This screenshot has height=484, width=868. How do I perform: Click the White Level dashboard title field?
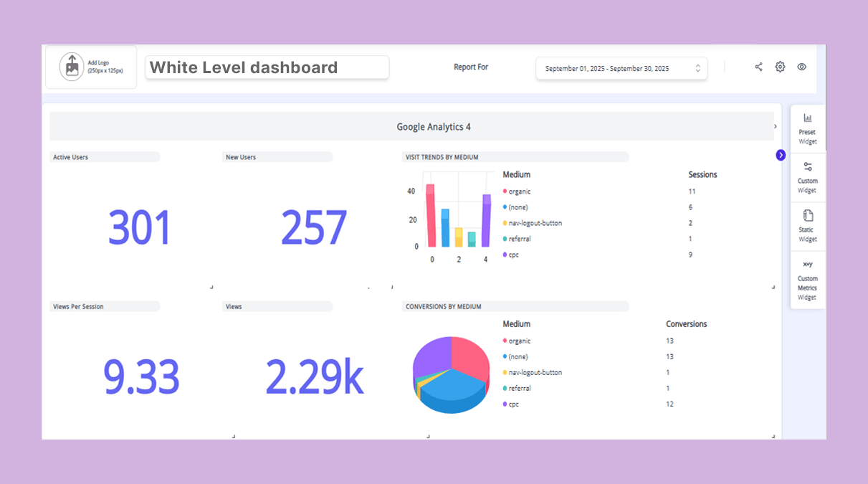click(x=267, y=67)
